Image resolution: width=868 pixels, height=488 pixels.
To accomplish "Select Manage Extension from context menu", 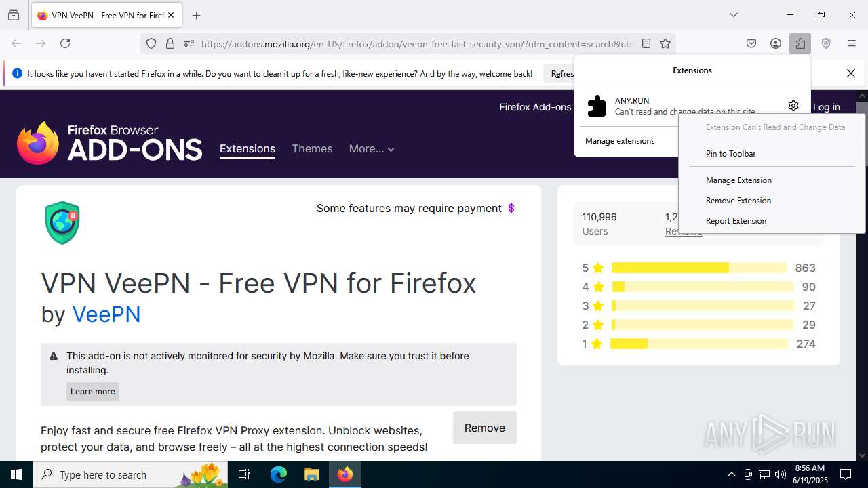I will pos(738,180).
